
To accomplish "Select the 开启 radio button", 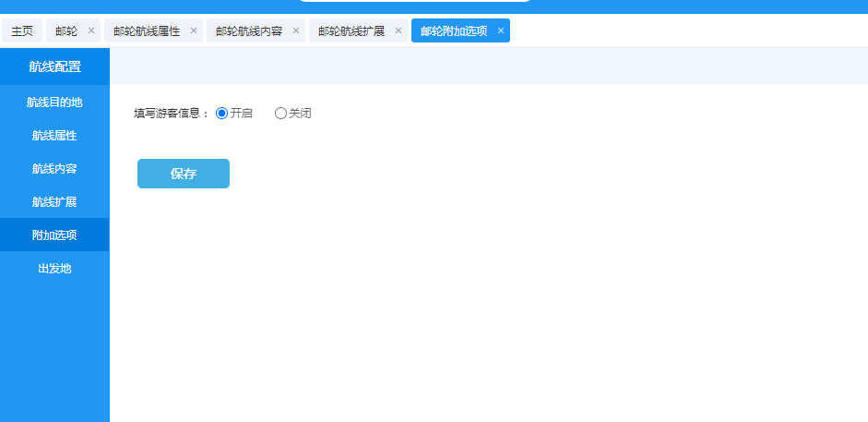I will click(221, 114).
